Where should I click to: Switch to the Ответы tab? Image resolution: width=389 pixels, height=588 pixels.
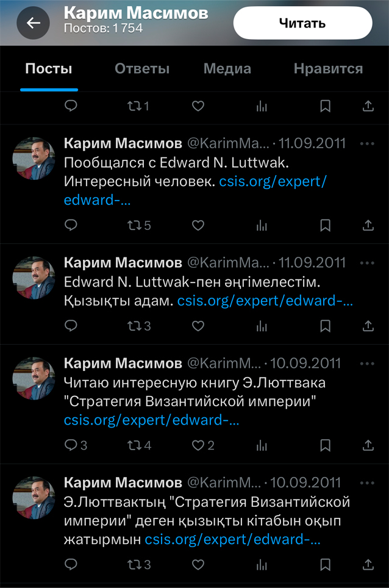click(142, 69)
